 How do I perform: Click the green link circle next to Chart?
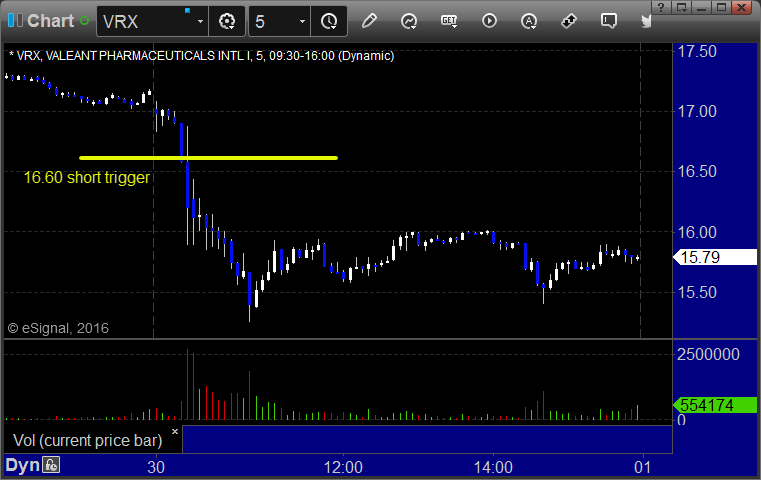(x=84, y=21)
